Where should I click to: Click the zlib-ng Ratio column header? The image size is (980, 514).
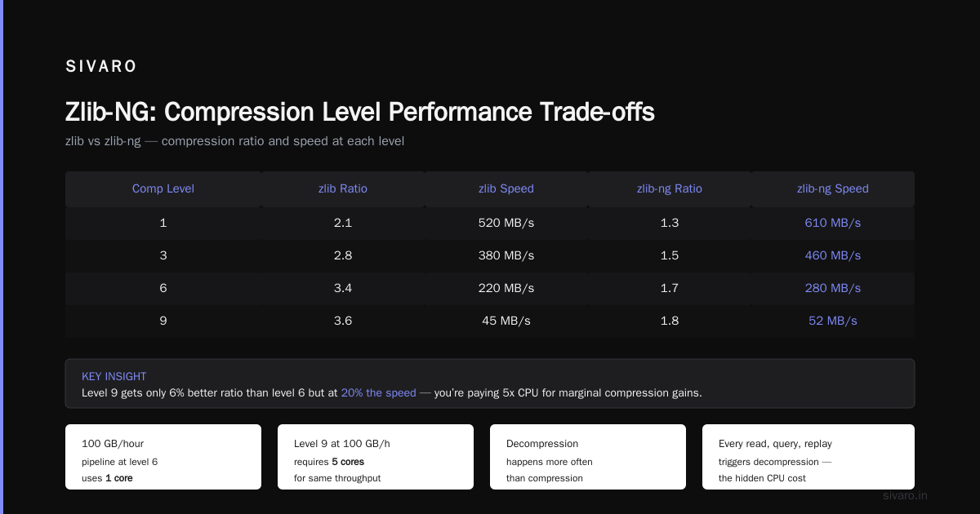[x=670, y=188]
